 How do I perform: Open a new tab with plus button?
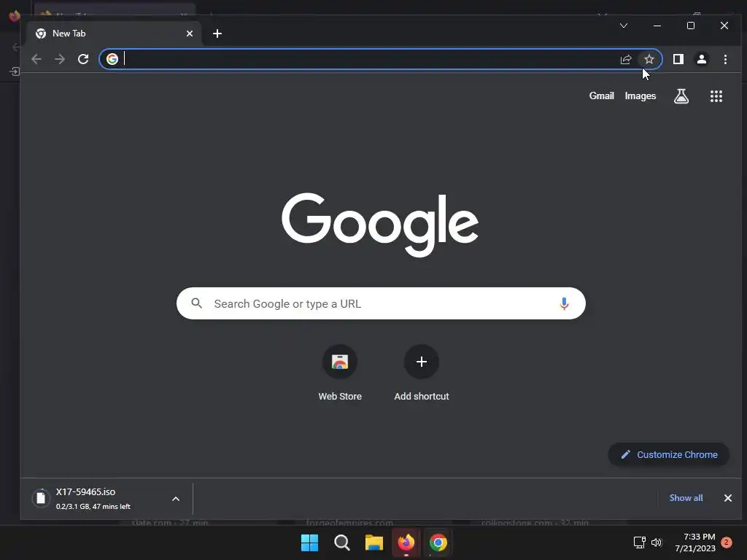coord(217,34)
